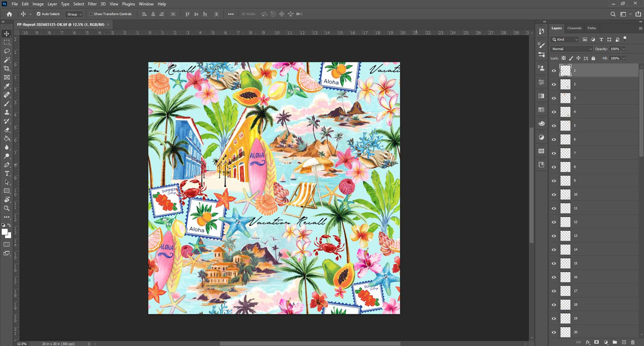This screenshot has height=346, width=644.
Task: Switch to the Paths tab
Action: click(x=592, y=28)
